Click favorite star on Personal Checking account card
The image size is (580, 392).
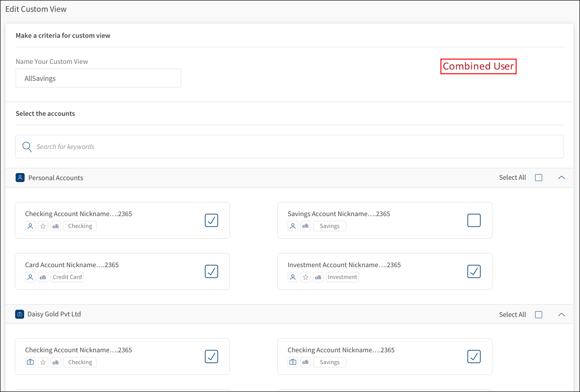[43, 226]
